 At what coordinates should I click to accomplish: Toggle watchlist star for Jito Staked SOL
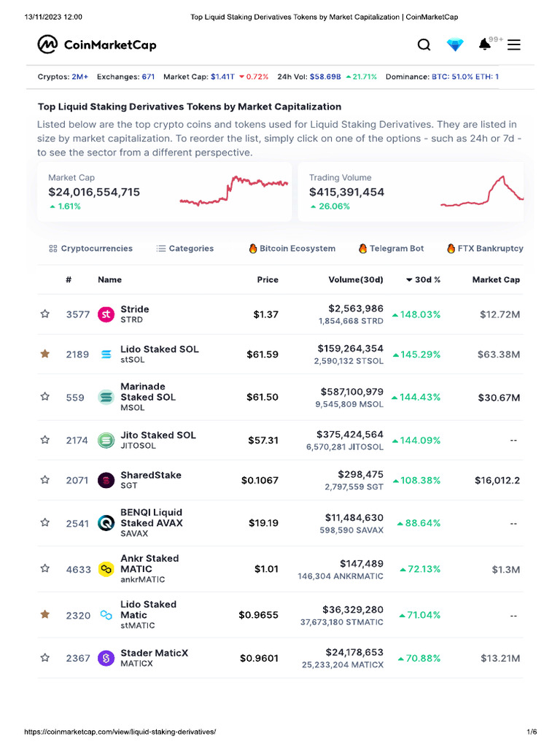(x=45, y=440)
